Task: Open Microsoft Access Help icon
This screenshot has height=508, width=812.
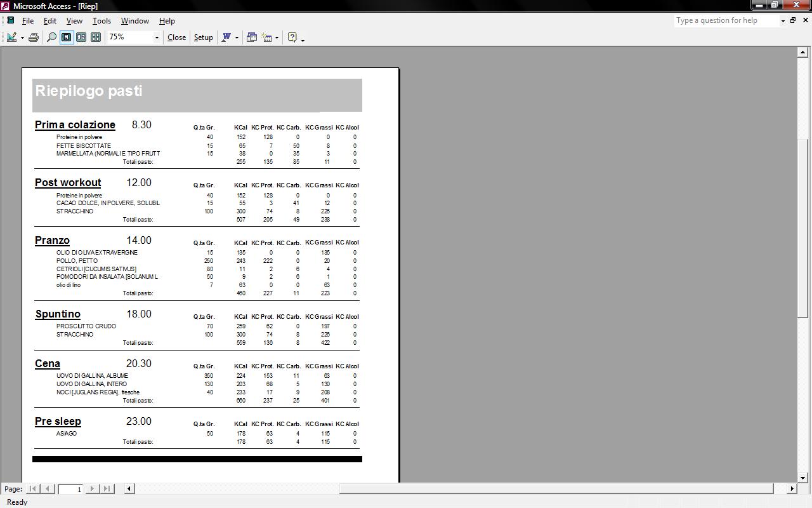Action: (x=292, y=37)
